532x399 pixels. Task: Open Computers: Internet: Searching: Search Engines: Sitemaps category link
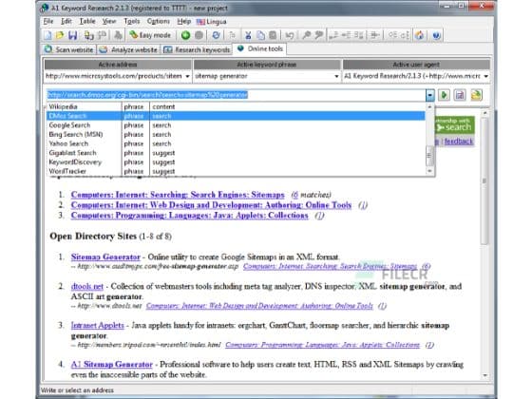tap(178, 195)
